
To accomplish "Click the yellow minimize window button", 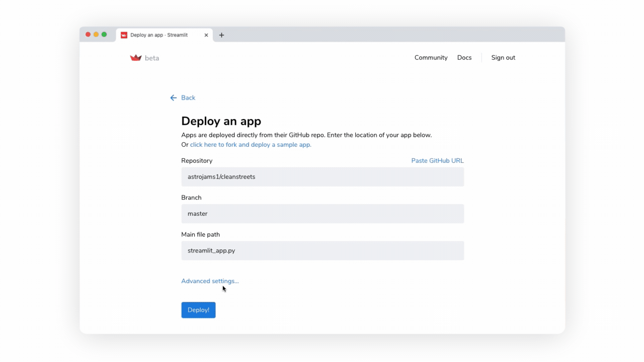I will pos(96,35).
